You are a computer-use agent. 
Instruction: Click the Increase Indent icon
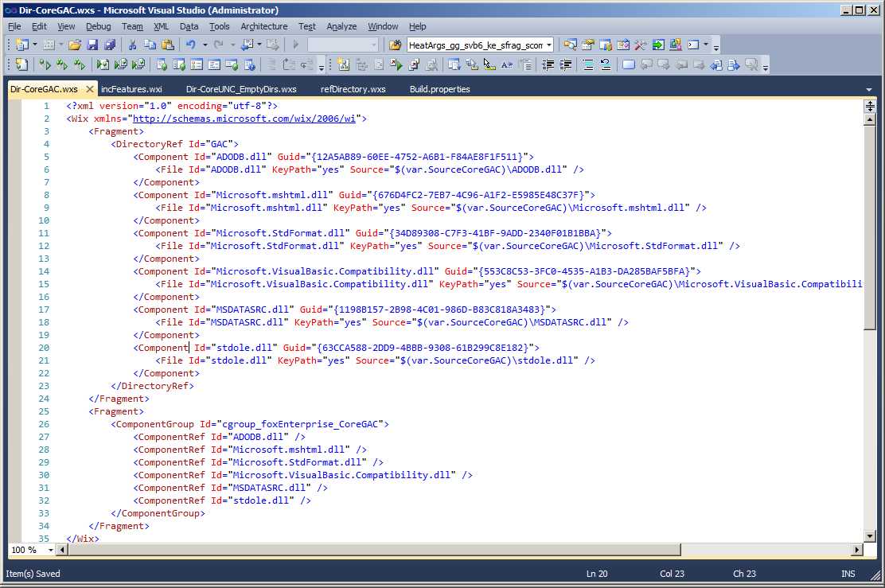click(x=565, y=65)
